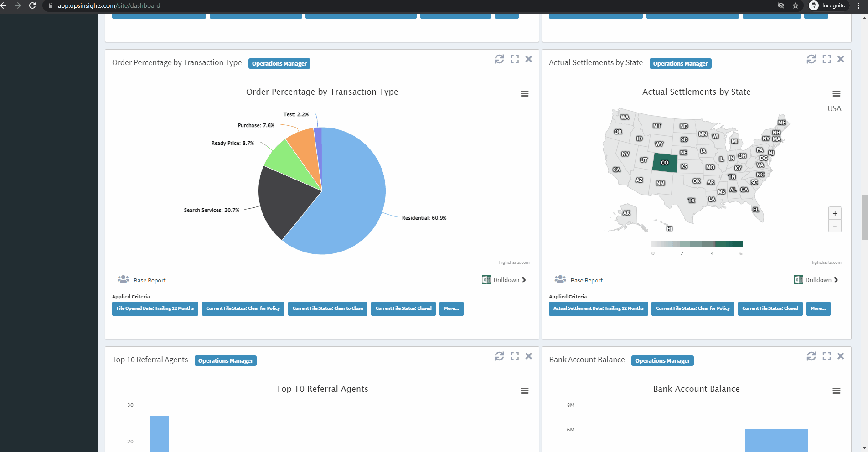Expand Actual Settlements by State to fullscreen
This screenshot has height=452, width=868.
[827, 59]
